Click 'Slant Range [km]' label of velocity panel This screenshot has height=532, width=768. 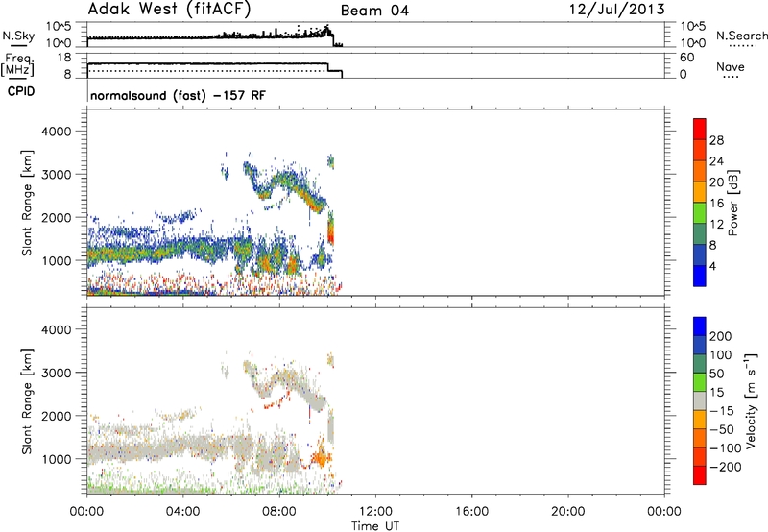pyautogui.click(x=27, y=401)
